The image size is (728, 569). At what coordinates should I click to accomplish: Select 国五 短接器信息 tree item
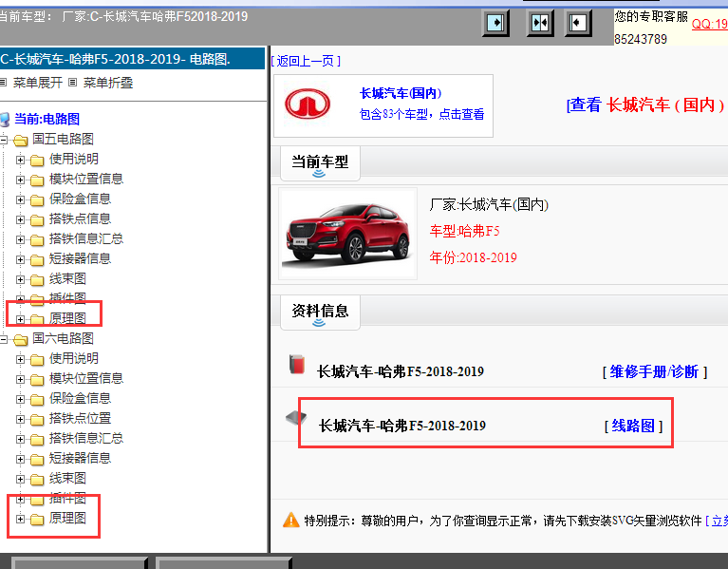(x=80, y=258)
